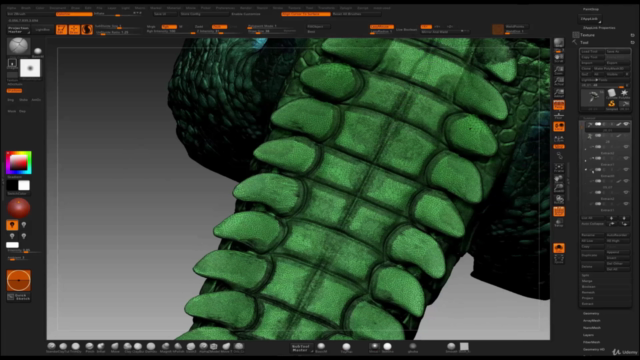Open the stroke type thumbnail
Viewport: 640px width, 360px height.
[12, 64]
